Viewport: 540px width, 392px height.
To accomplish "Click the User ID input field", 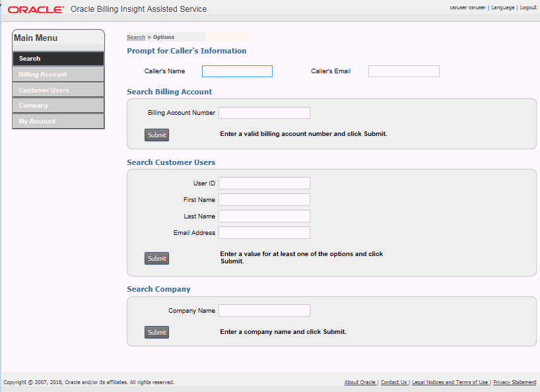I will (265, 183).
